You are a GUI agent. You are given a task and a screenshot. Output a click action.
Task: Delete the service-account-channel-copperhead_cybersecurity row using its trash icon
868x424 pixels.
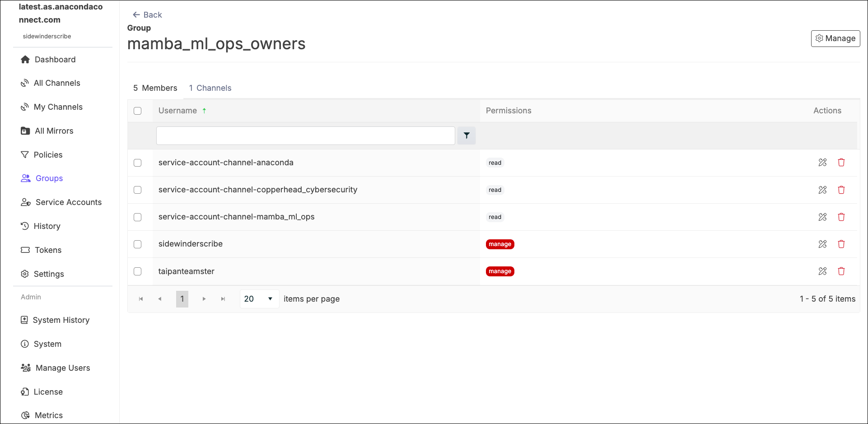coord(841,190)
